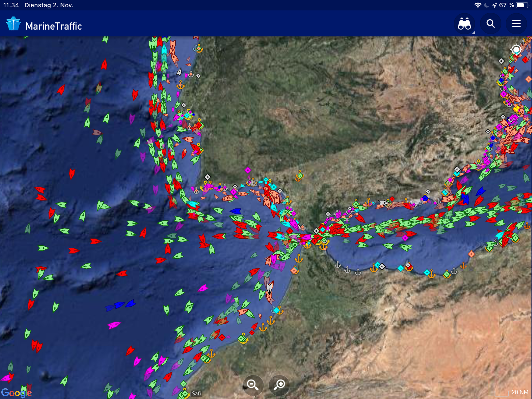The height and width of the screenshot is (399, 532).
Task: Tap the Wi-Fi icon in status bar
Action: 478,5
